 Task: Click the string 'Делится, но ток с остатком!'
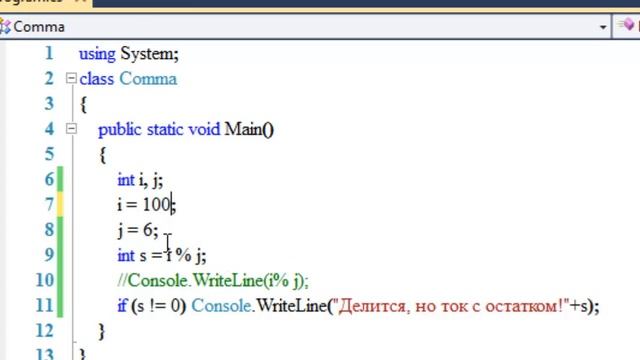(x=452, y=306)
